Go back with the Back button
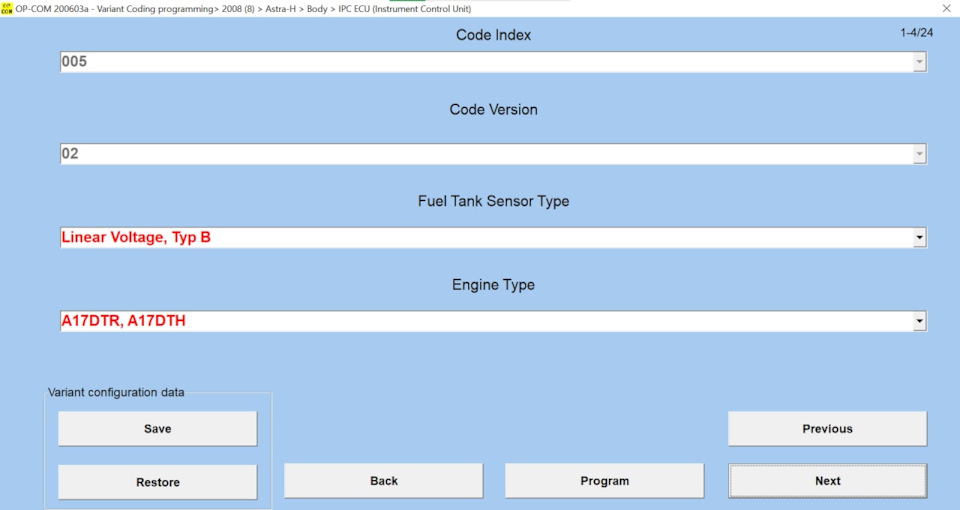This screenshot has width=960, height=510. pos(383,481)
